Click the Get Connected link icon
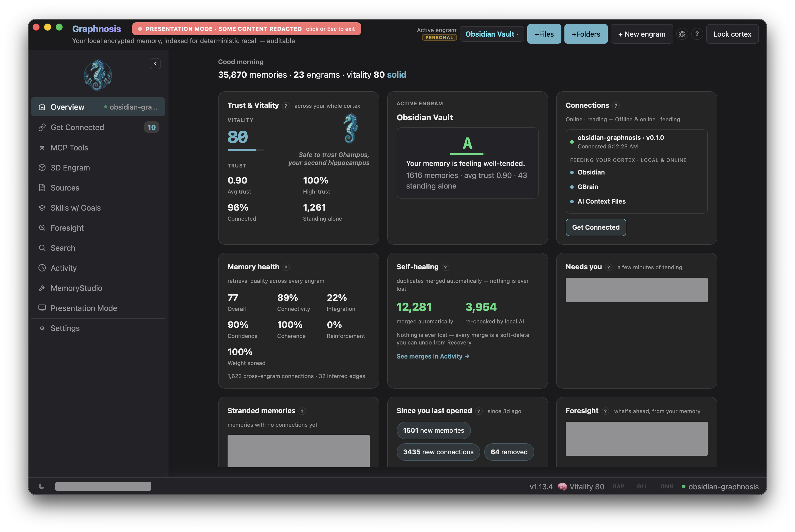Screen dimensions: 795x532 point(42,127)
